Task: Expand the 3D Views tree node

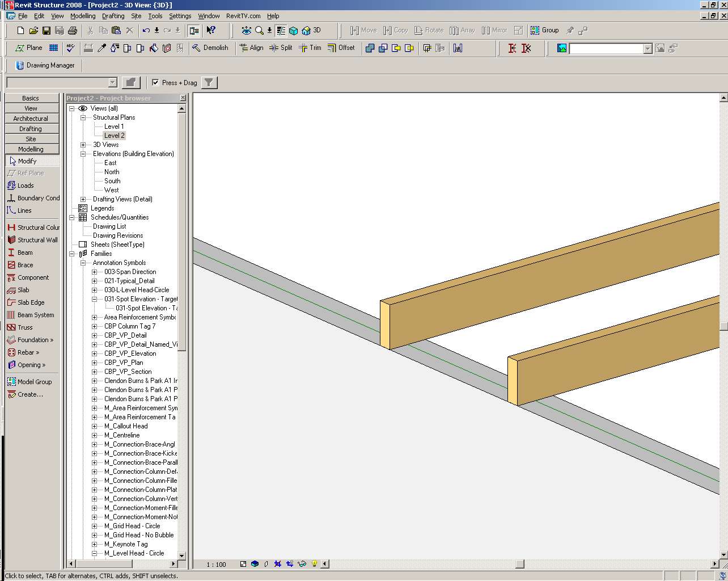Action: (x=83, y=145)
